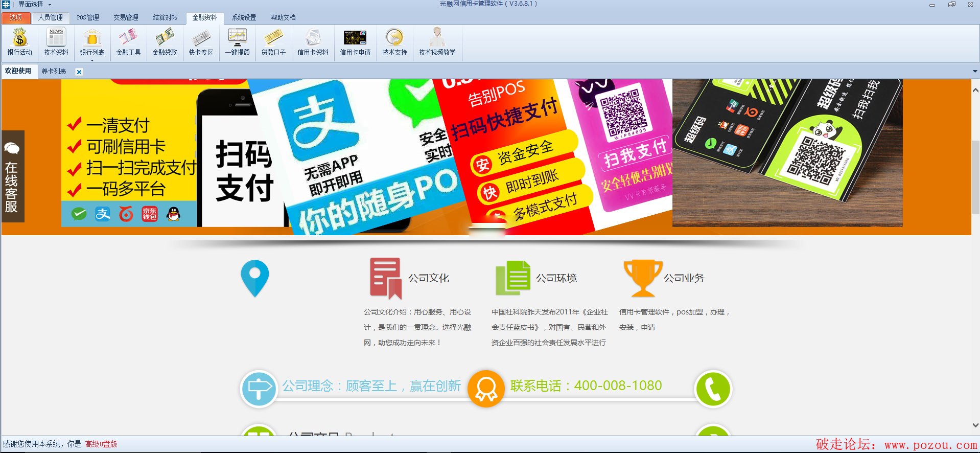Screen dimensions: 980x453
Task: Select the 养卡列表 document tab
Action: click(x=54, y=72)
